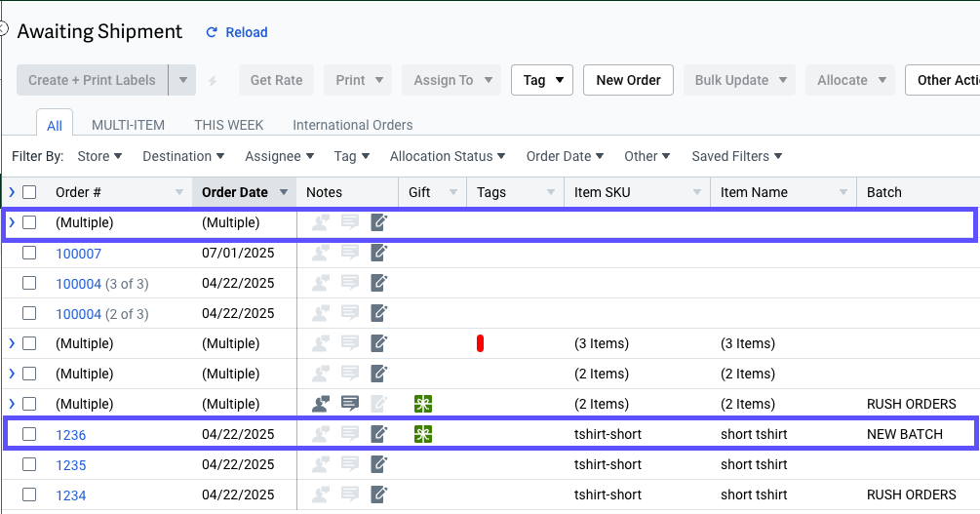Image resolution: width=980 pixels, height=514 pixels.
Task: Click dark speech bubble icon in RUSH ORDERS (Multiple) row
Action: point(350,404)
